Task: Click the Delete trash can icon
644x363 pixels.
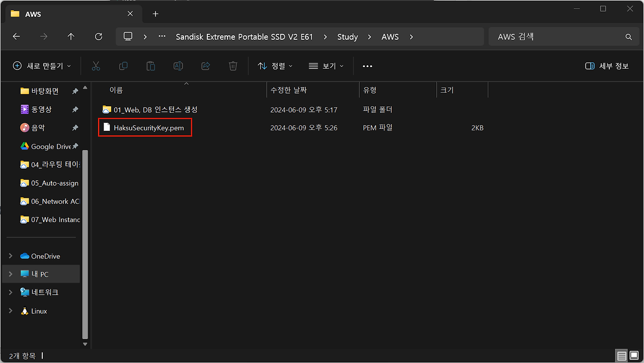Action: (233, 66)
